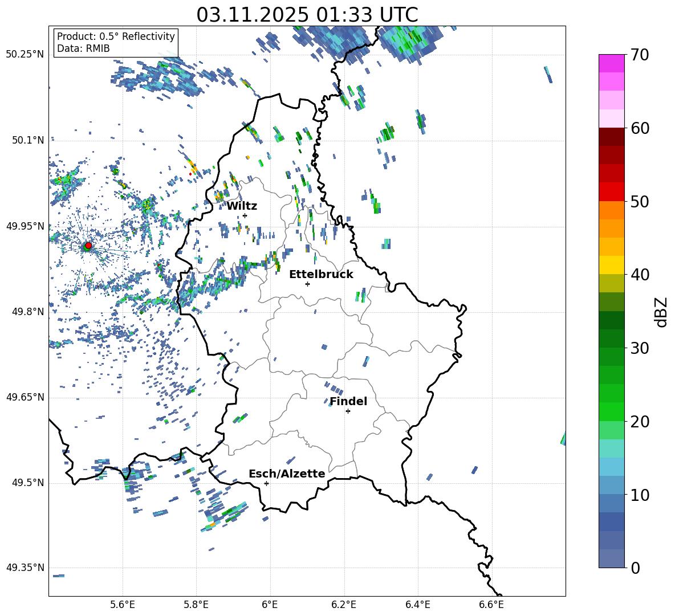
Task: Select the bright red colorbar swatch near 50
Action: point(612,192)
